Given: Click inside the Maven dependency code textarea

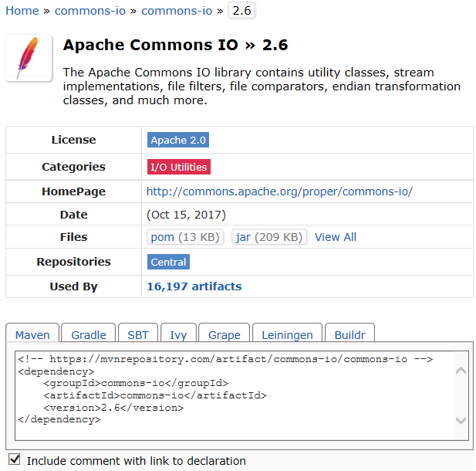Looking at the screenshot, I should [x=235, y=395].
